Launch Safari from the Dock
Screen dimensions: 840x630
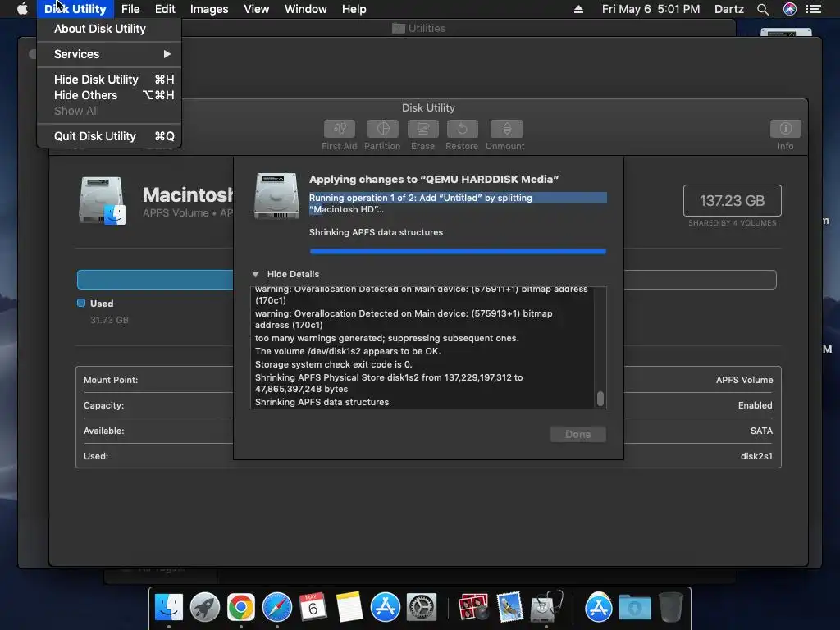point(277,608)
